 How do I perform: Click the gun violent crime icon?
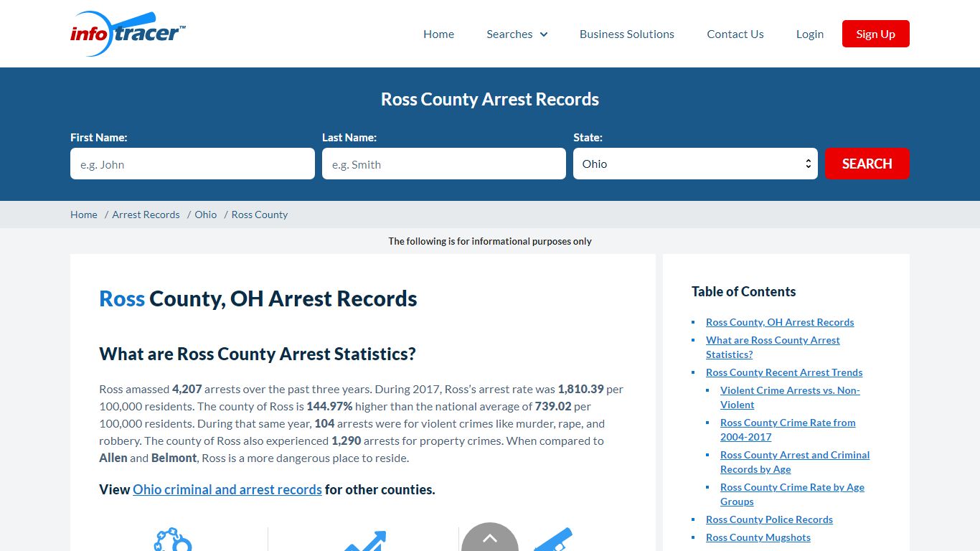point(553,540)
